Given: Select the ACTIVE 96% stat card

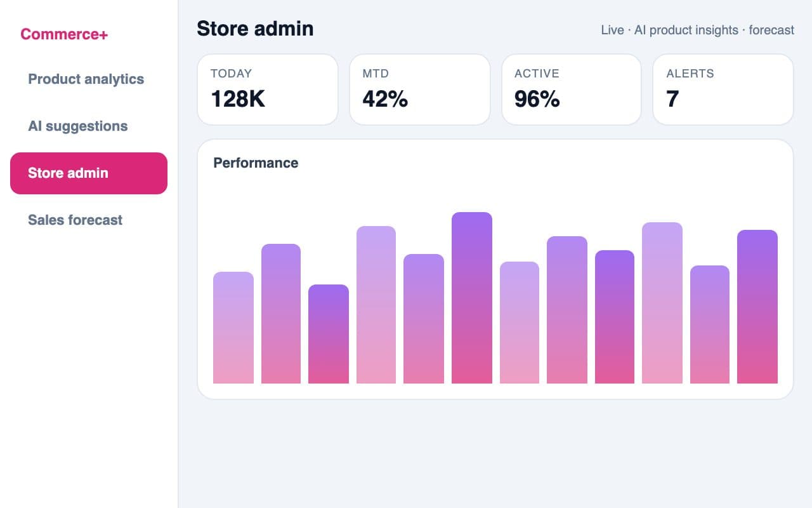Looking at the screenshot, I should [572, 90].
